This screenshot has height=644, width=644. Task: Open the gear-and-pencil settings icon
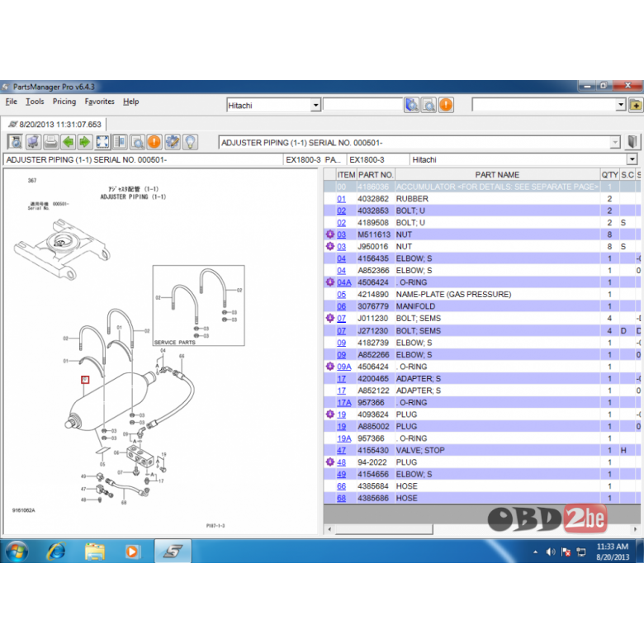pyautogui.click(x=172, y=142)
